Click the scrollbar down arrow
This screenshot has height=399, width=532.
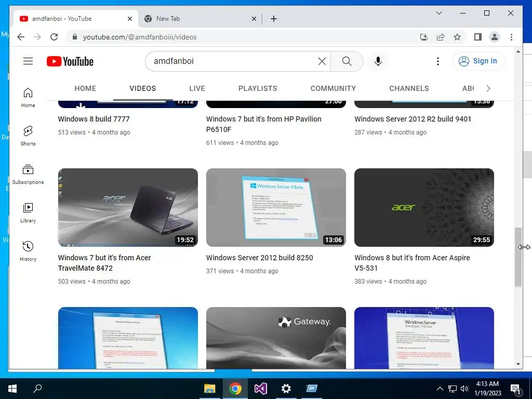pos(518,364)
